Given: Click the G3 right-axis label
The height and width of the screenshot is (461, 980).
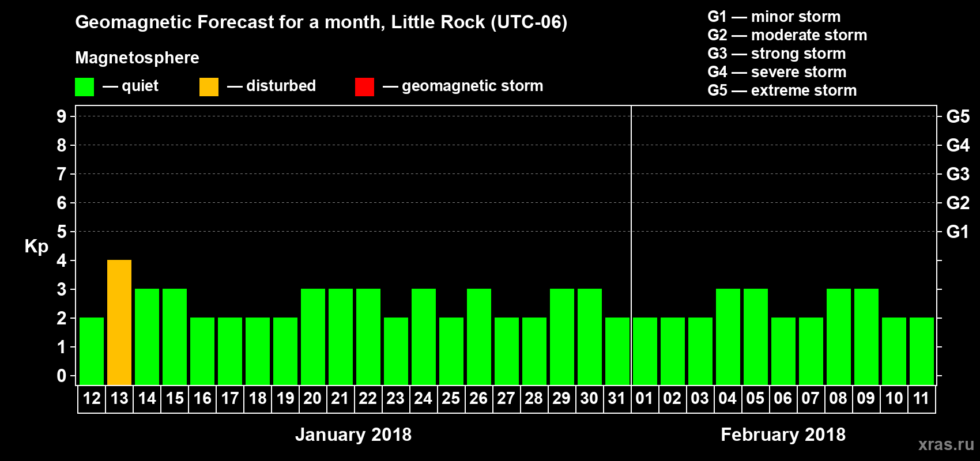Looking at the screenshot, I should click(x=958, y=174).
